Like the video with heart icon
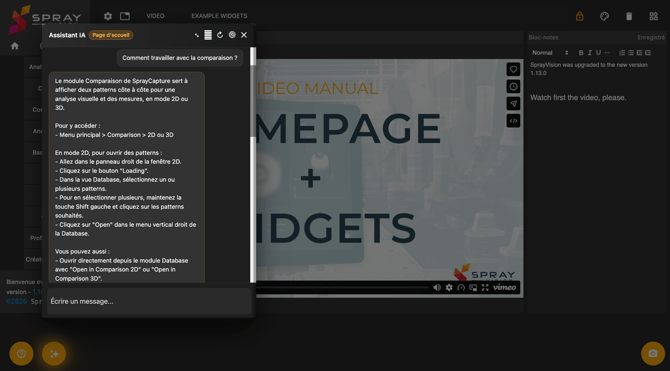 (514, 69)
